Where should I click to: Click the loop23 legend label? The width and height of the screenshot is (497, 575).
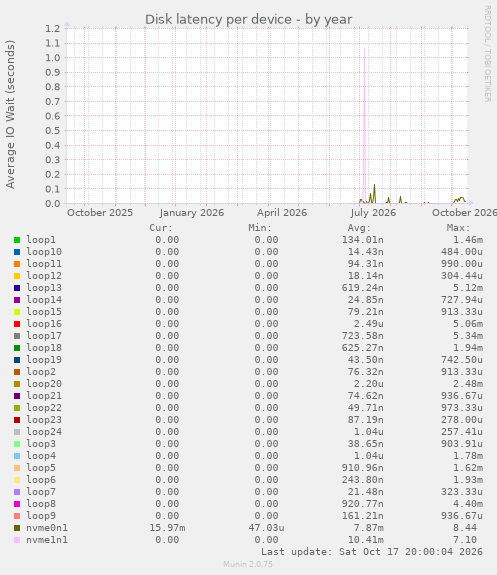(44, 420)
